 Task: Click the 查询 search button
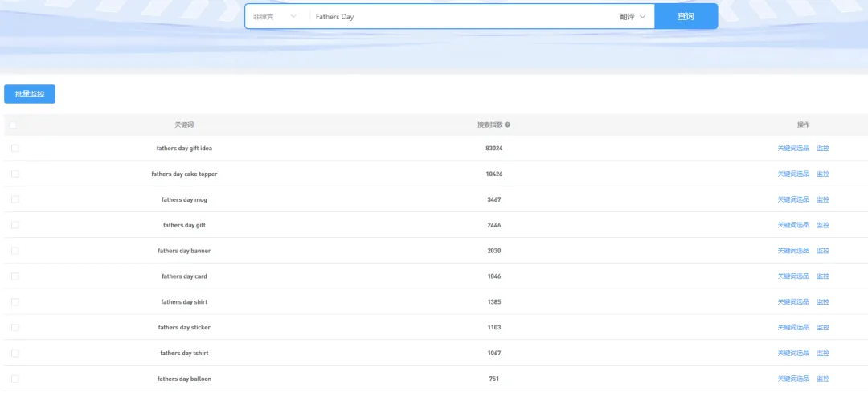click(x=686, y=17)
